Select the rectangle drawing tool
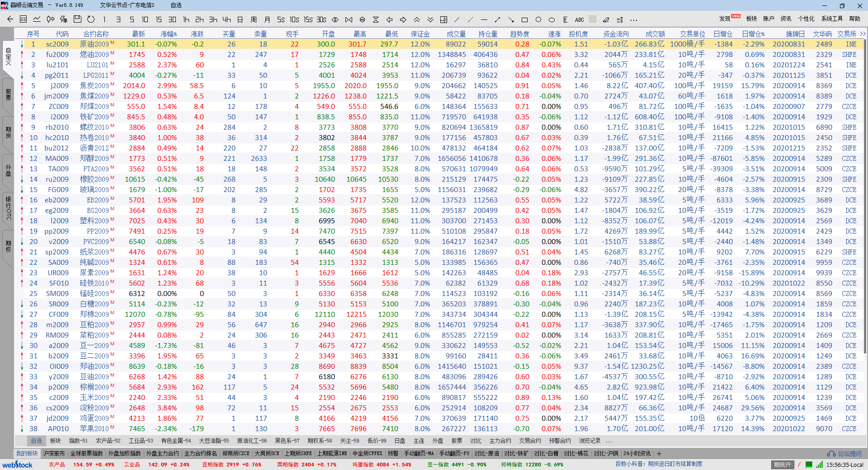Screen dimensions: 868x470 point(524,19)
